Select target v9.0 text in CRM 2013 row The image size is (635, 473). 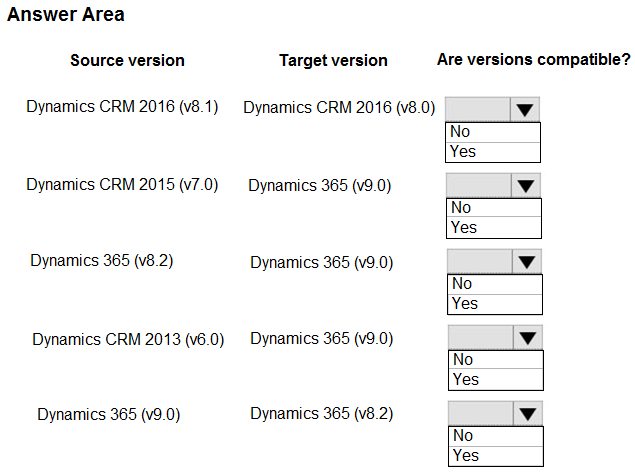(x=322, y=339)
